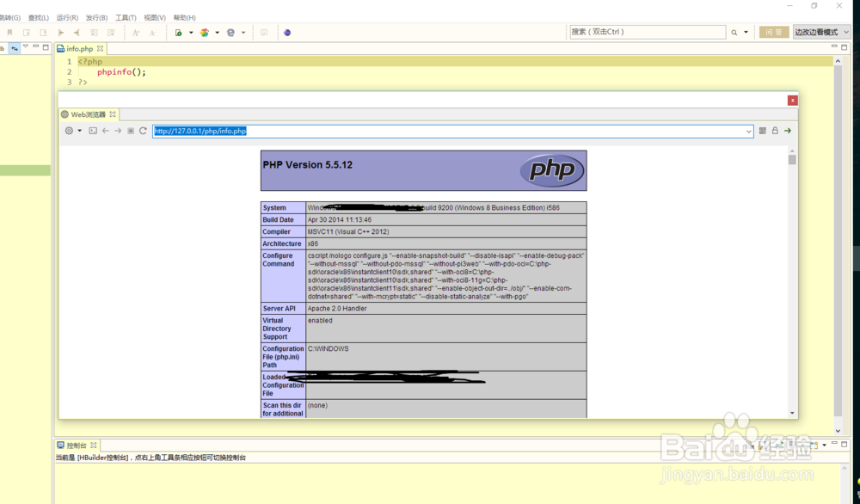The width and height of the screenshot is (860, 504).
Task: Close the Web浏览器 tab with its X
Action: click(x=113, y=114)
